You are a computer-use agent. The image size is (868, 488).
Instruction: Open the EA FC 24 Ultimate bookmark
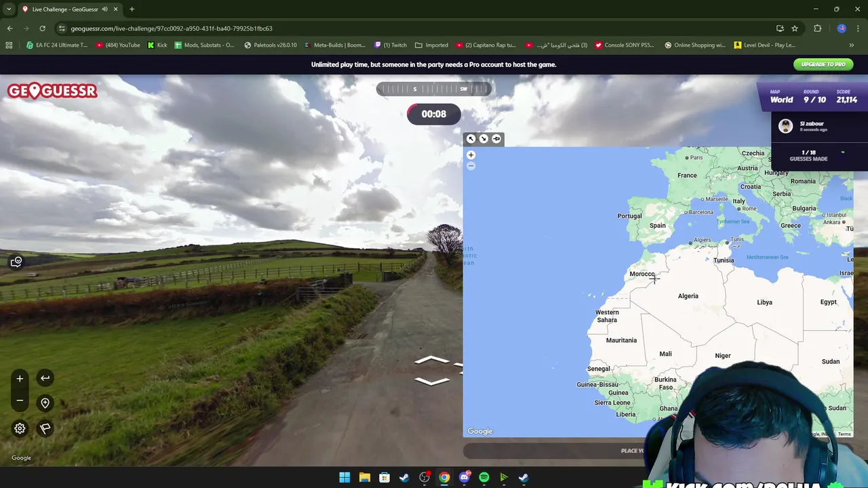[57, 45]
